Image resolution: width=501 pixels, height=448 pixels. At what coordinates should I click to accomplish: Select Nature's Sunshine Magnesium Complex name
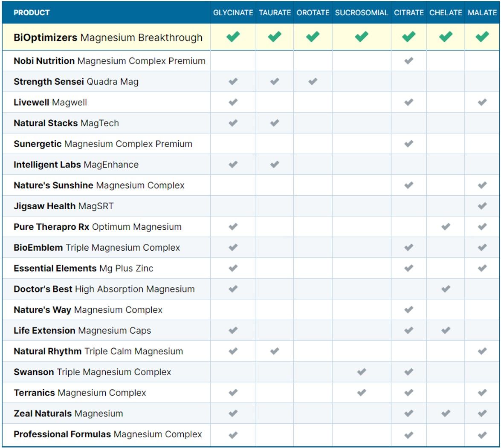point(99,185)
